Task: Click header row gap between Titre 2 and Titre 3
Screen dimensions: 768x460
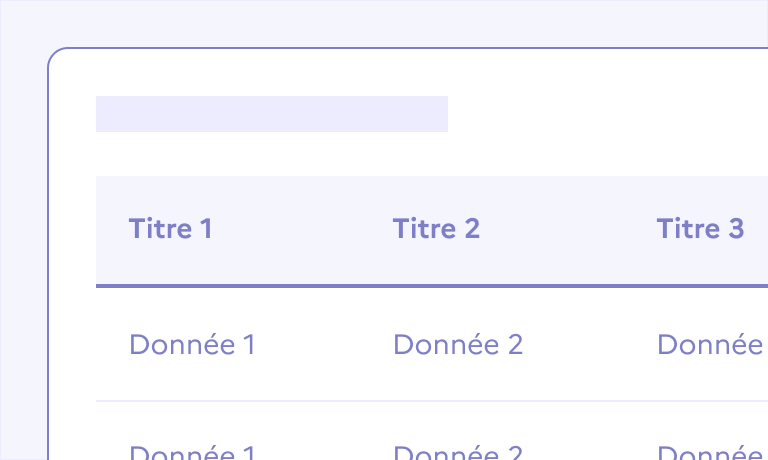Action: [x=568, y=229]
